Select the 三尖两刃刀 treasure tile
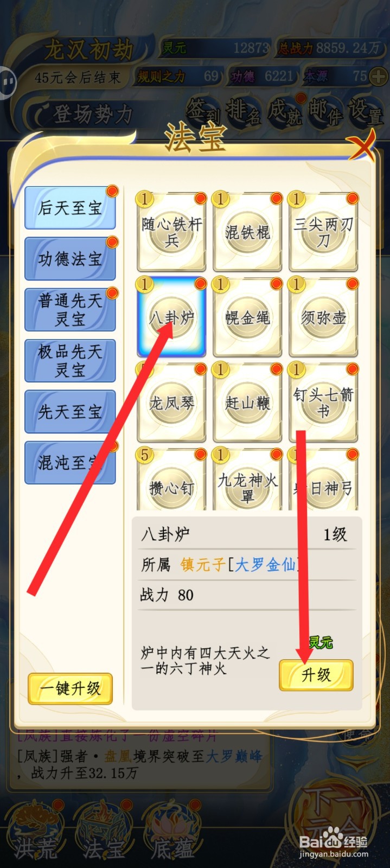Image resolution: width=390 pixels, height=868 pixels. (323, 232)
